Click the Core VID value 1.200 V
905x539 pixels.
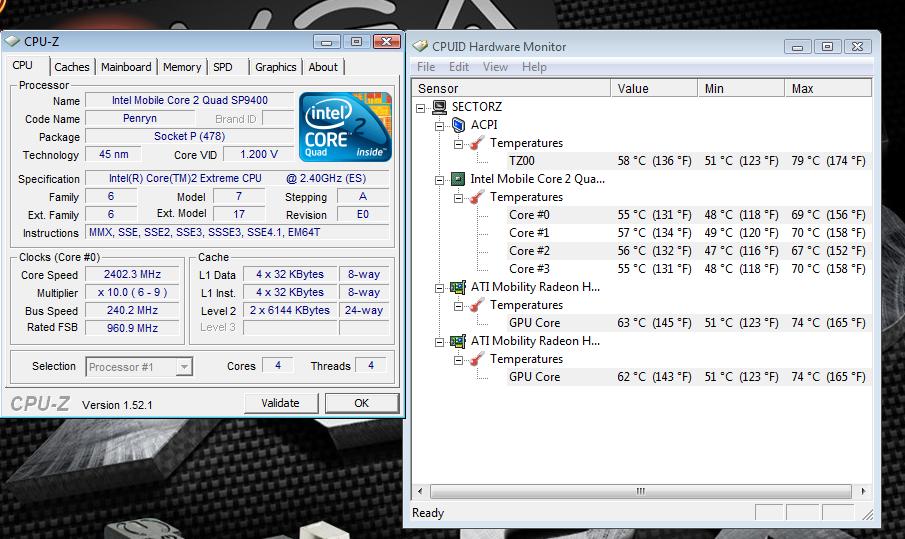[x=259, y=154]
